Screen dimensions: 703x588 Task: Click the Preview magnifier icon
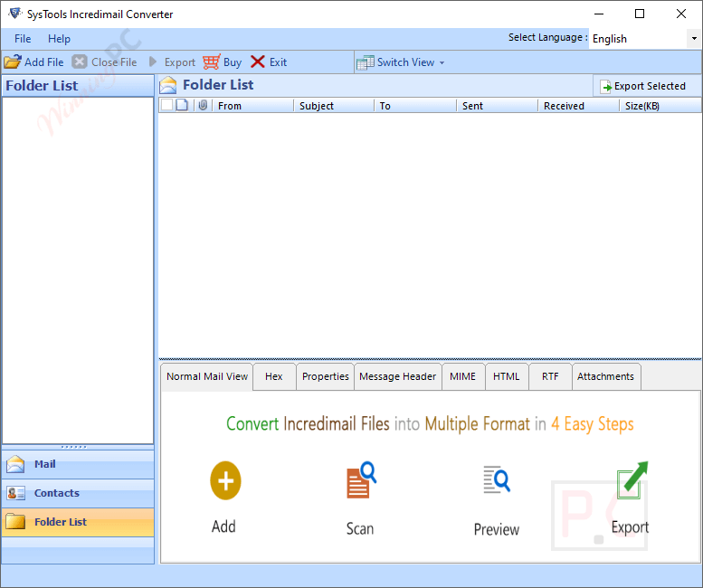pyautogui.click(x=497, y=479)
